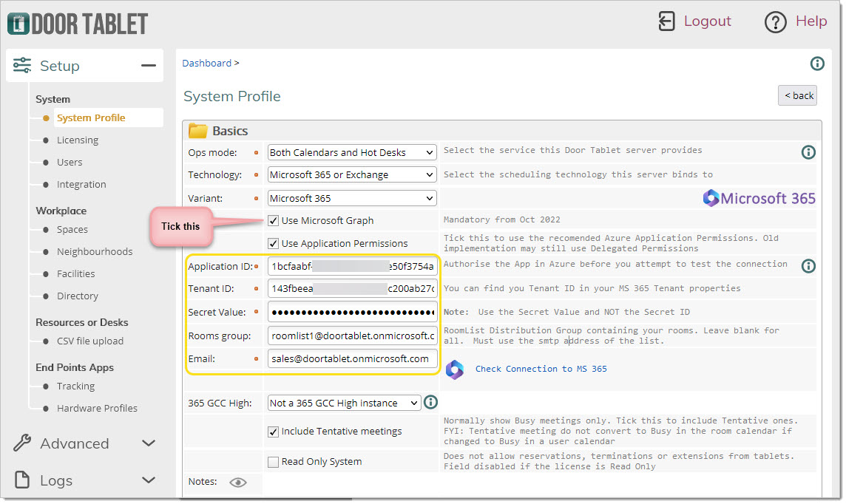Image resolution: width=846 pixels, height=504 pixels.
Task: Collapse the Setup section
Action: 149,65
